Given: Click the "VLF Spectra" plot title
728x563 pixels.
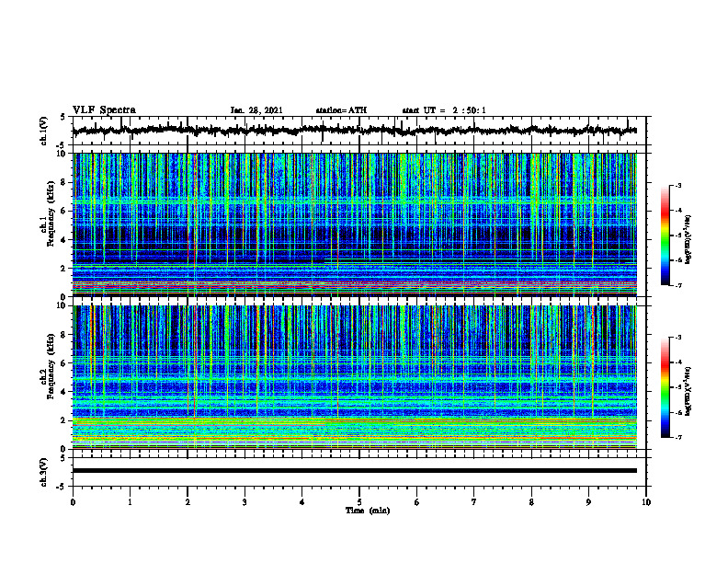Looking at the screenshot, I should click(104, 110).
